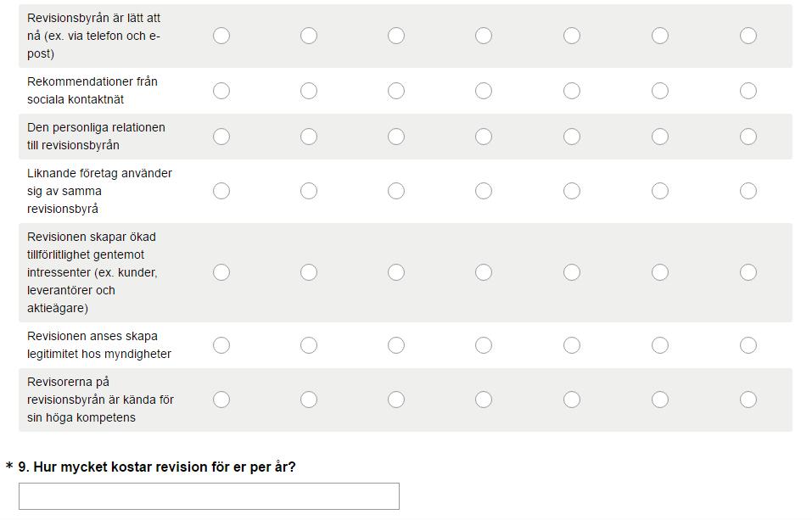Choose fourth option for 'Revisionen skapar ökad tillförlitlighet'
This screenshot has width=812, height=520.
point(484,272)
